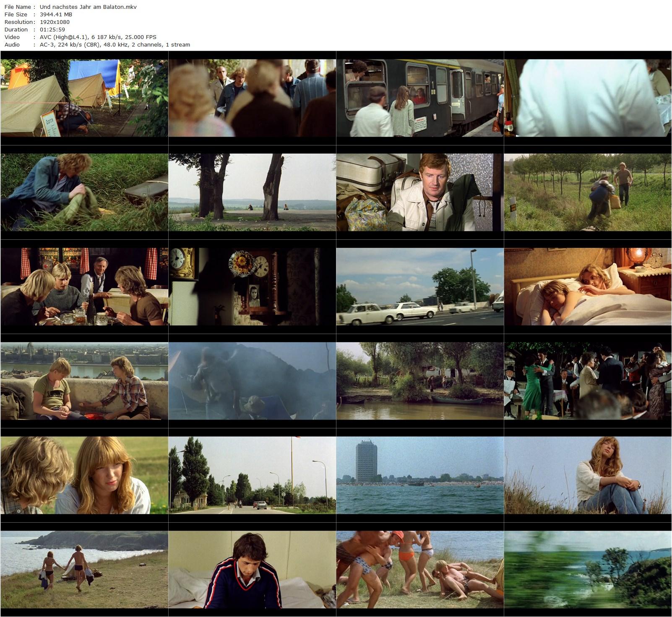This screenshot has width=672, height=617.
Task: Click the file name 'Und nachstes Jahr am Balaton.mkv'
Action: click(88, 7)
